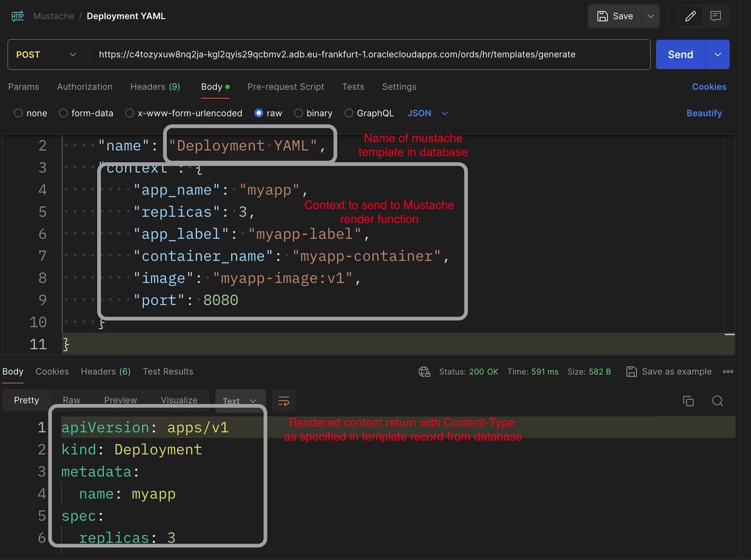Select the request Body tab

[x=215, y=87]
